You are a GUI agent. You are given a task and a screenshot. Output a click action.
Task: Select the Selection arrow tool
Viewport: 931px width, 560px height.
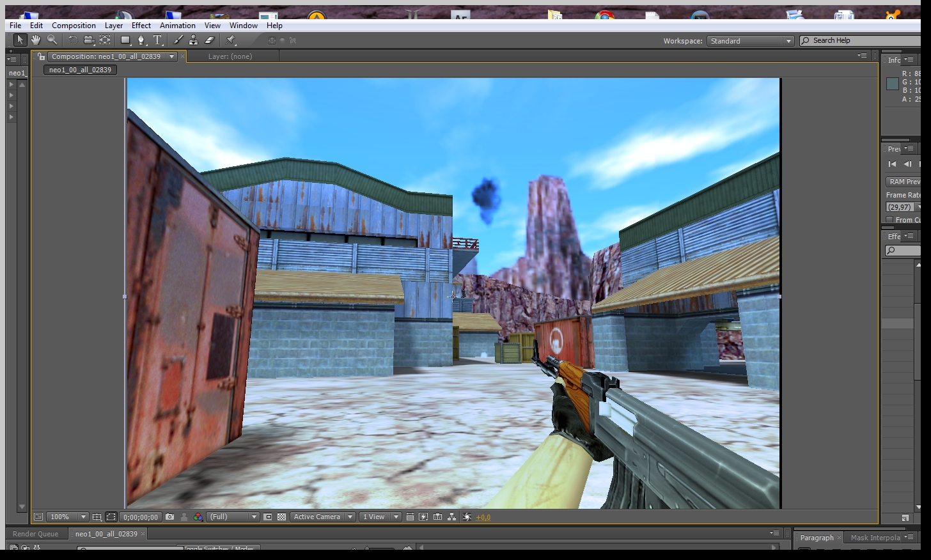(20, 40)
